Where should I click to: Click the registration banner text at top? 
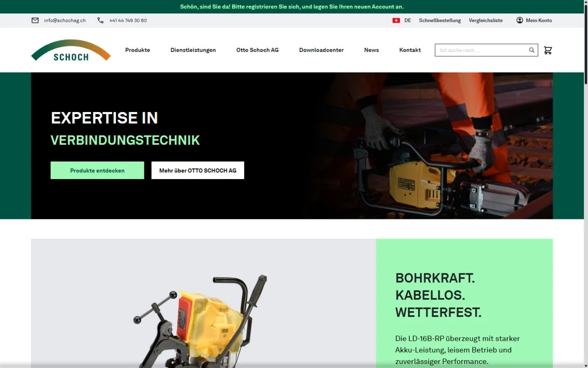tap(292, 7)
